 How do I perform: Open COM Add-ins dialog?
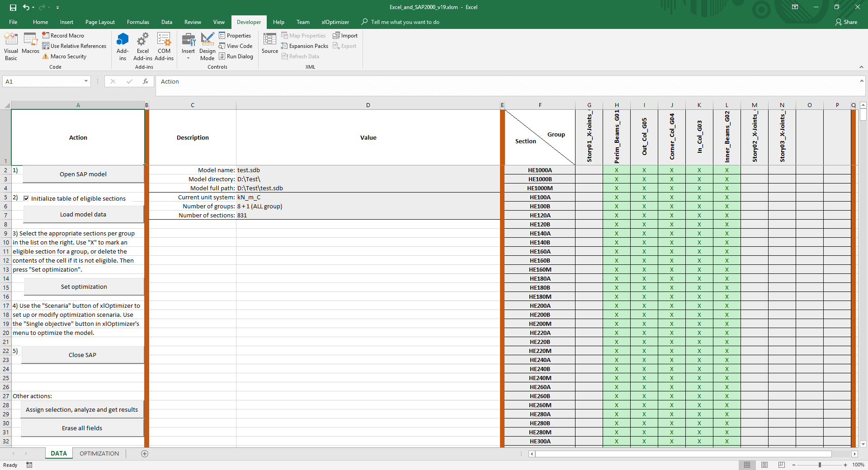pos(164,47)
